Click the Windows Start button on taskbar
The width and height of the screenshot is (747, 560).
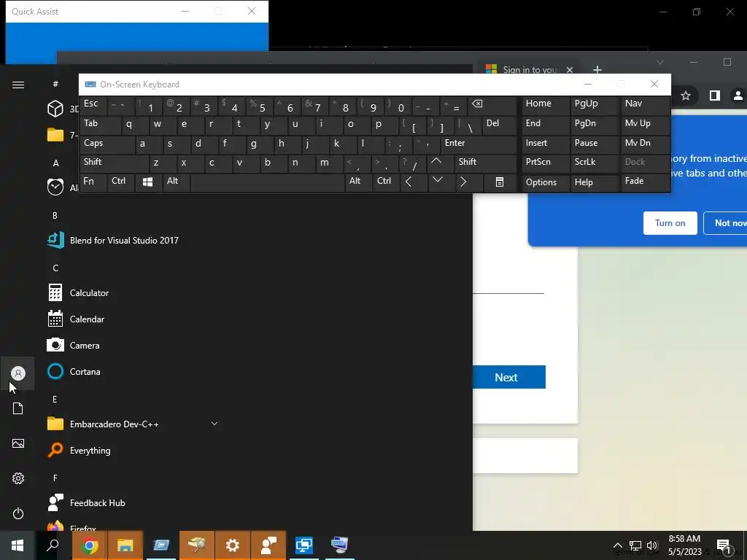(x=18, y=545)
